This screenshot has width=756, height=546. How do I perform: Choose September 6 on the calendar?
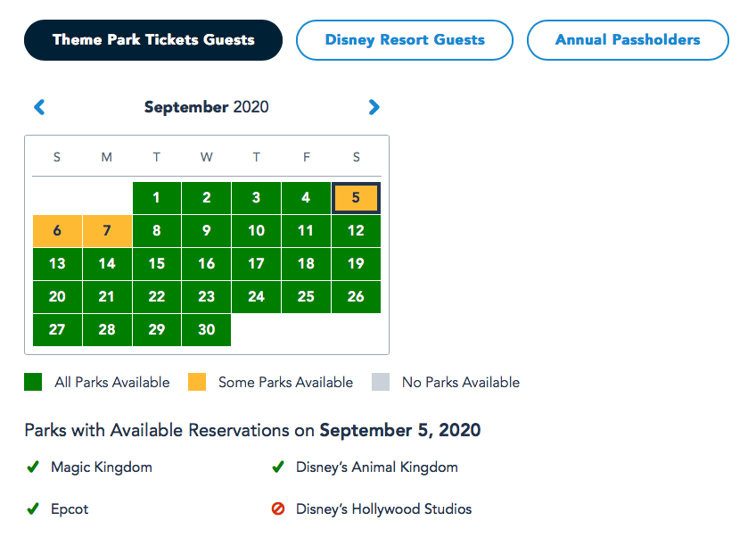(x=57, y=231)
